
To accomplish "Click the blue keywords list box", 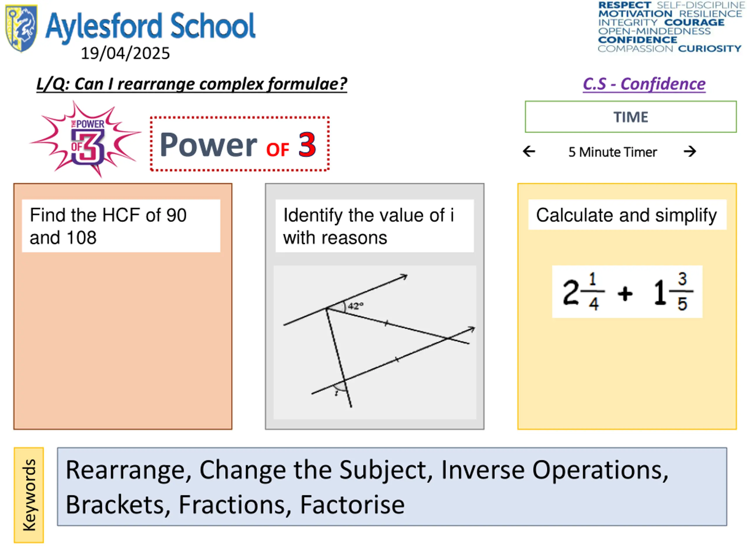I will pyautogui.click(x=392, y=487).
